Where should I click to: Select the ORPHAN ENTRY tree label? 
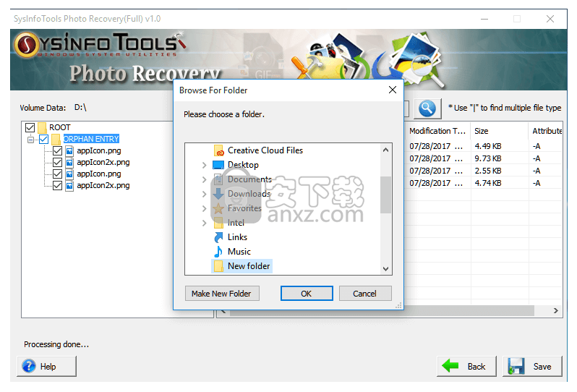91,139
